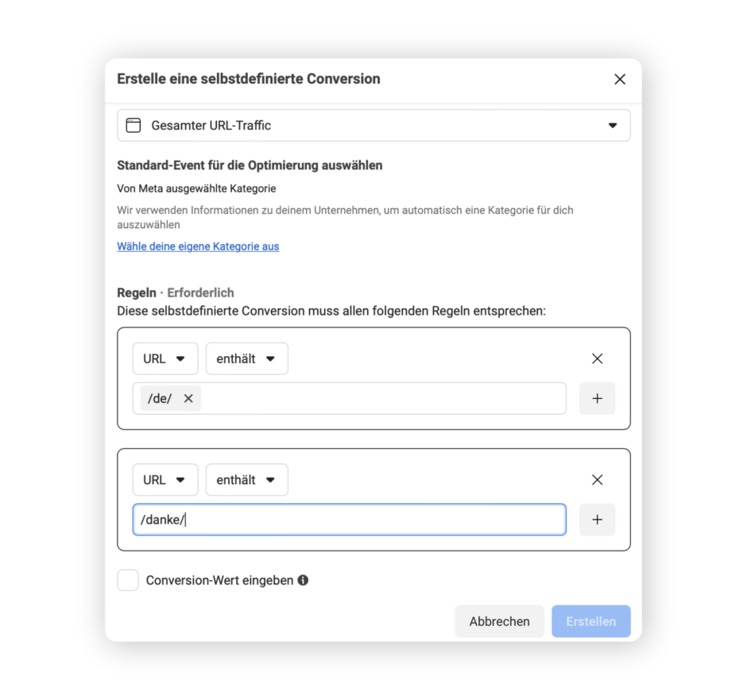The image size is (747, 700).
Task: Focus the /danke/ text input field
Action: 349,520
